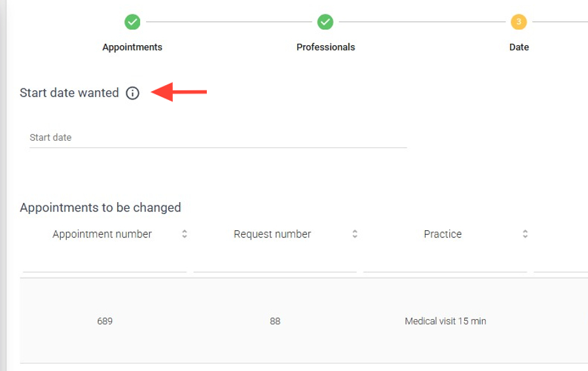
Task: Go to the Professionals step label
Action: [325, 47]
